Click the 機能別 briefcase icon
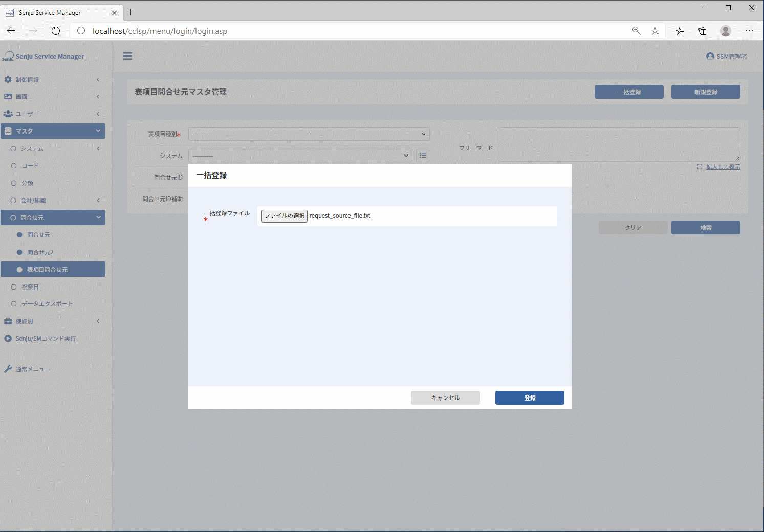 tap(8, 321)
